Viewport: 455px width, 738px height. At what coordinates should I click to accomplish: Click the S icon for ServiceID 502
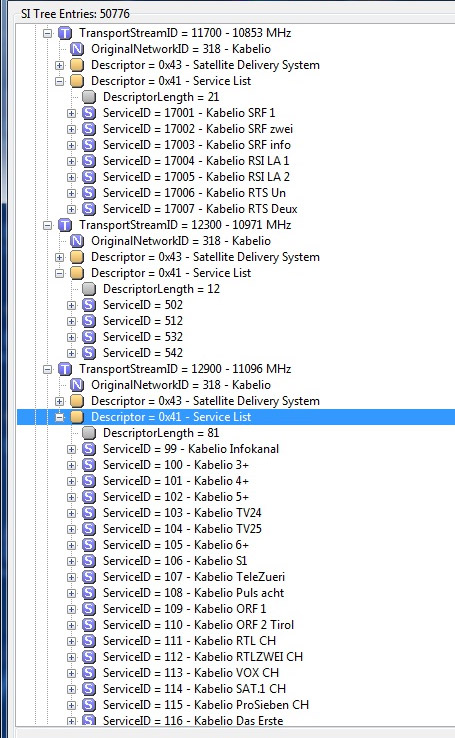89,305
